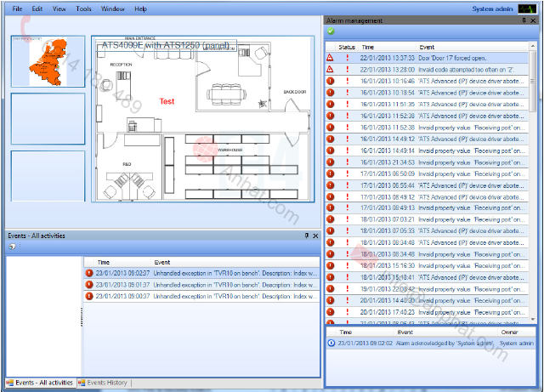Select 16/01/2013 21:34:53 Invalid property value alarm
Screen dimensions: 544x392
(427, 162)
